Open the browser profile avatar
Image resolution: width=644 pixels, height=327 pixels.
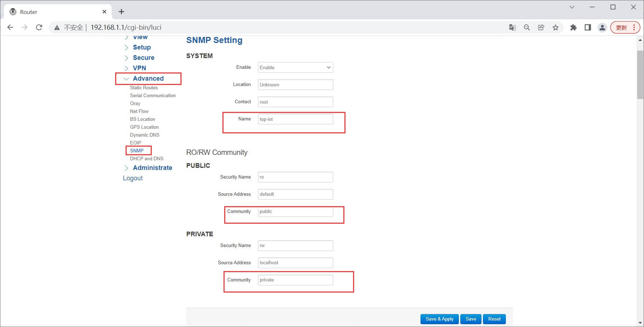602,28
